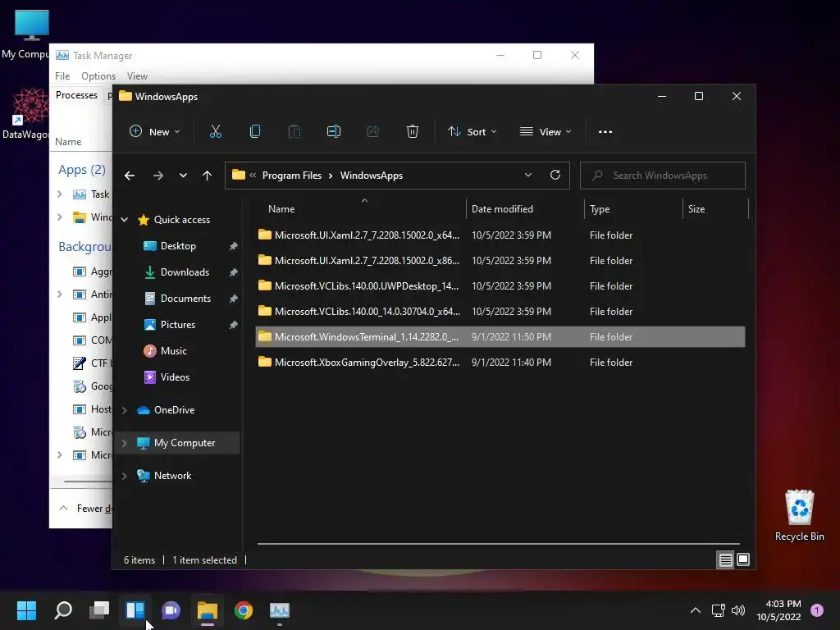Open clock and date in taskbar
840x630 pixels.
(779, 610)
